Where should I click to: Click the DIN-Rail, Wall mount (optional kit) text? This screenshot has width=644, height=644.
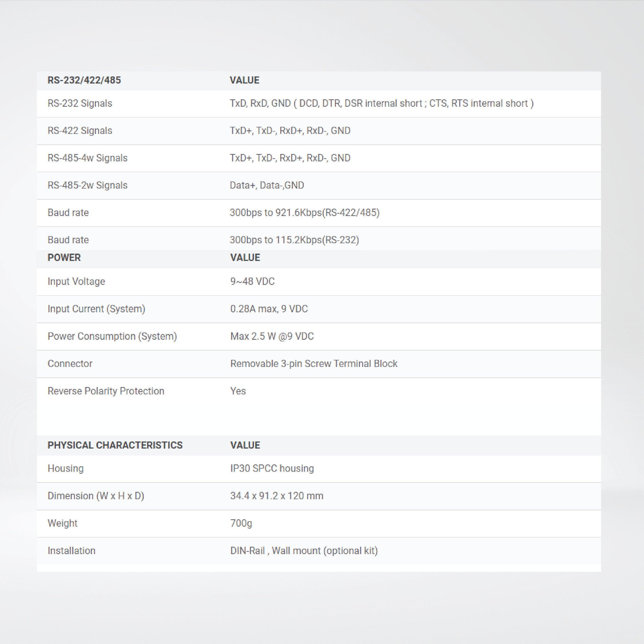(x=304, y=551)
